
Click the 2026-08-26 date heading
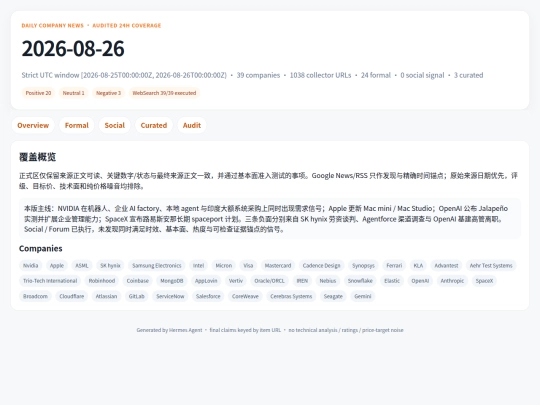tap(73, 49)
